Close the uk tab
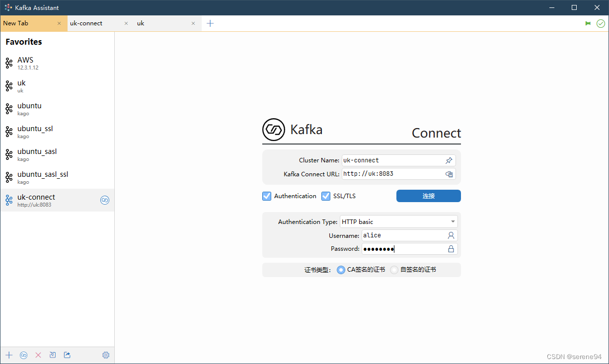Viewport: 609px width, 364px height. coord(193,23)
